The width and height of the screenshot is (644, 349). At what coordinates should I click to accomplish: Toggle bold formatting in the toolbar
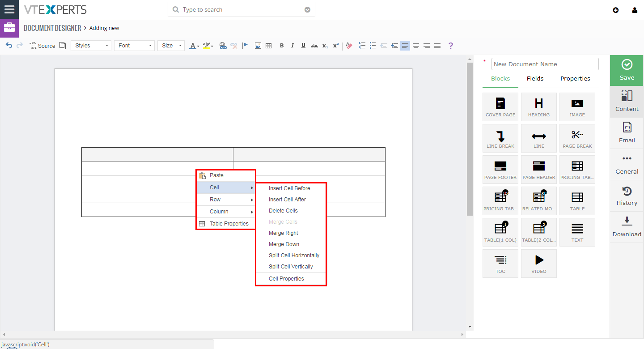point(282,45)
